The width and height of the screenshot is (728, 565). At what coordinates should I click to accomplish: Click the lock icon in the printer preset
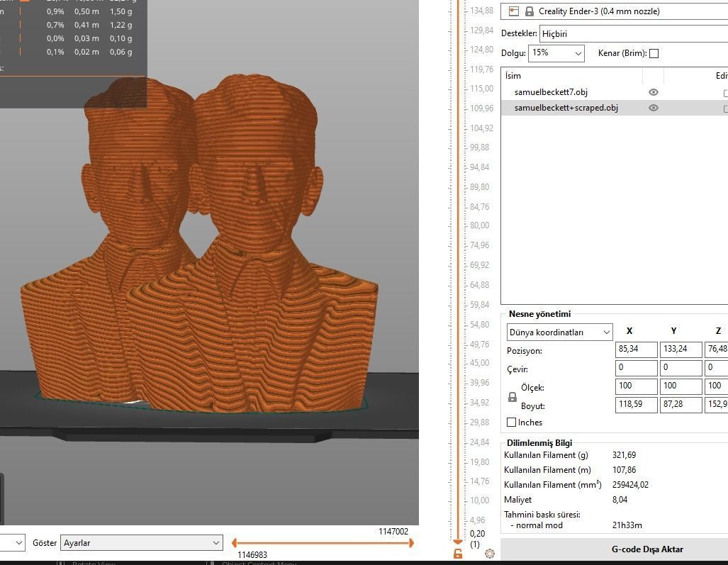pos(530,11)
